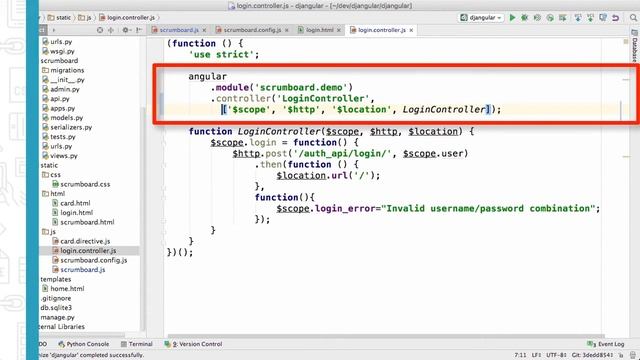Image resolution: width=640 pixels, height=360 pixels.
Task: Start debugging with the bug icon
Action: click(524, 18)
